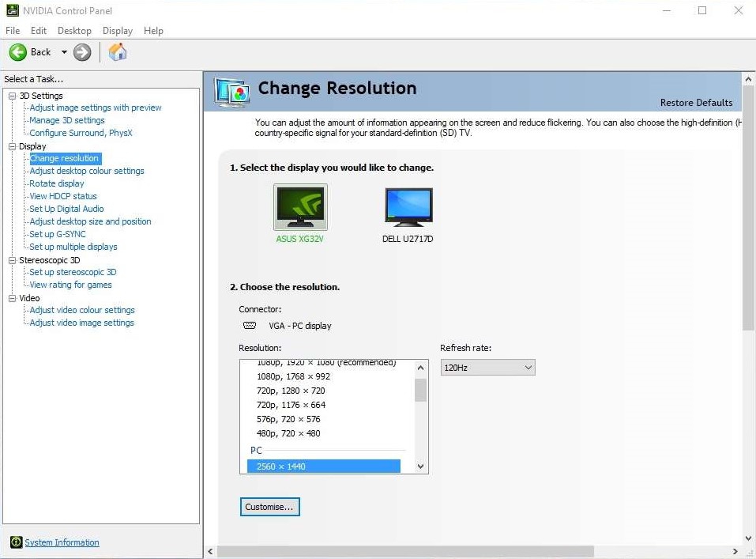Select the ASUS XG32V monitor icon
The width and height of the screenshot is (756, 559).
click(300, 206)
